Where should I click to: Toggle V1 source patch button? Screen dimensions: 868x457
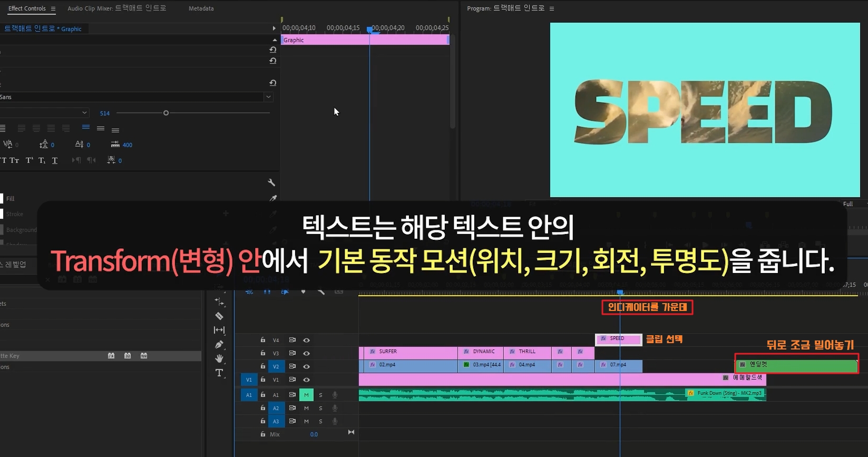[x=249, y=380]
